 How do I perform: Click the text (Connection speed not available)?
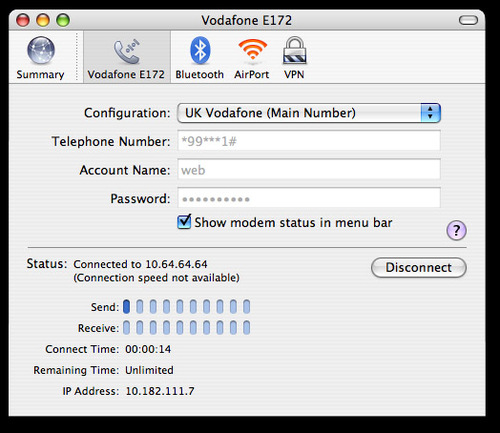(156, 278)
